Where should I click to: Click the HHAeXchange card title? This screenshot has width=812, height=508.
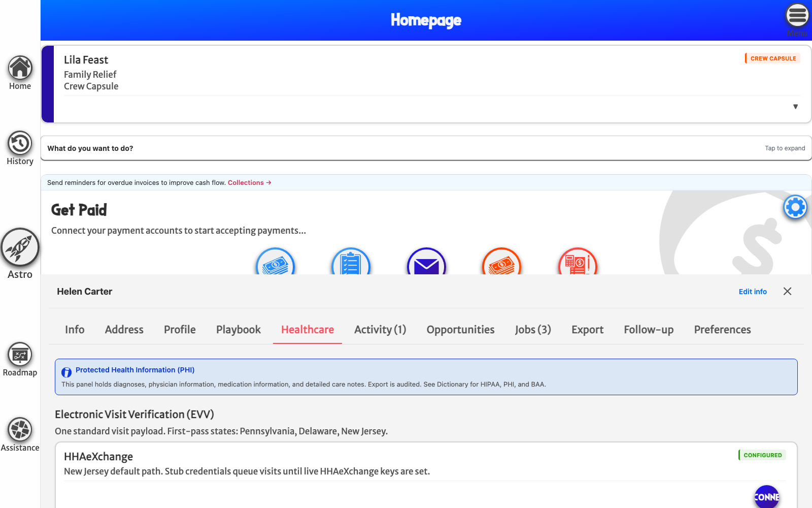(98, 457)
